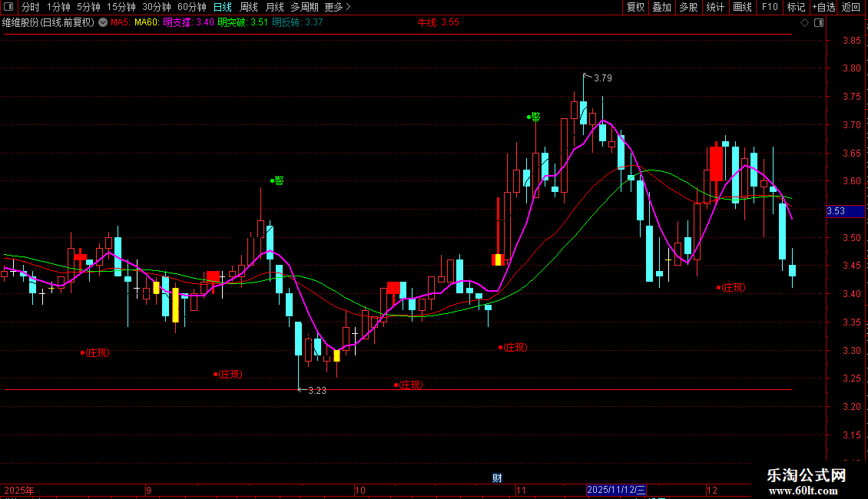Screen dimensions: 868x499
Task: Open the 画线 drawing tools
Action: 742,7
